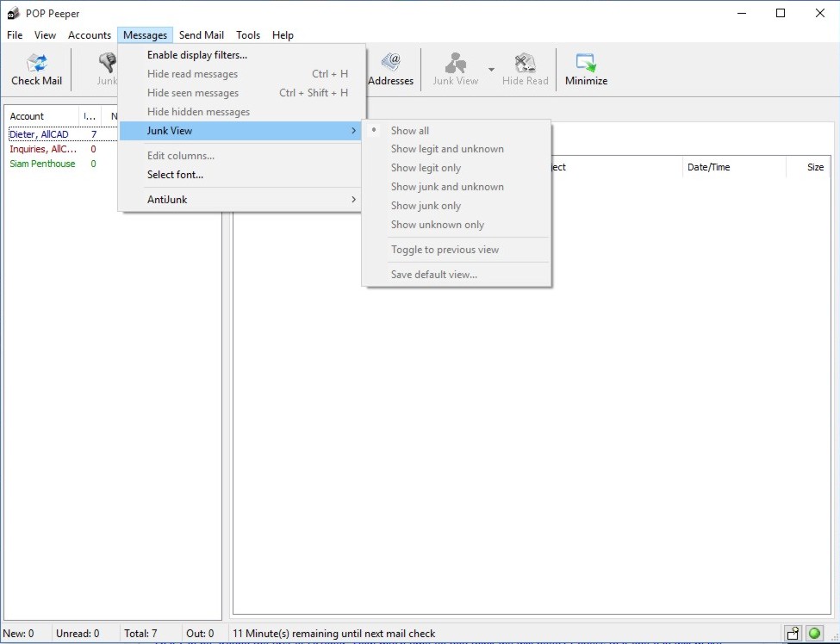Click the partly hidden Junk thumbs-down icon
This screenshot has height=644, width=840.
point(109,63)
